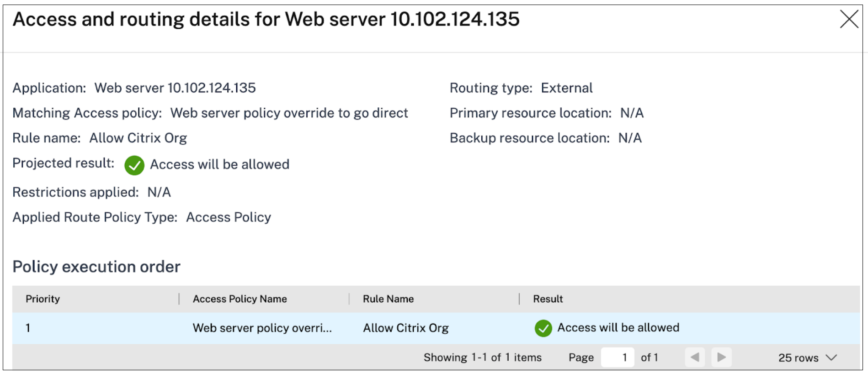Click the page number input field
The width and height of the screenshot is (868, 373).
pos(618,357)
